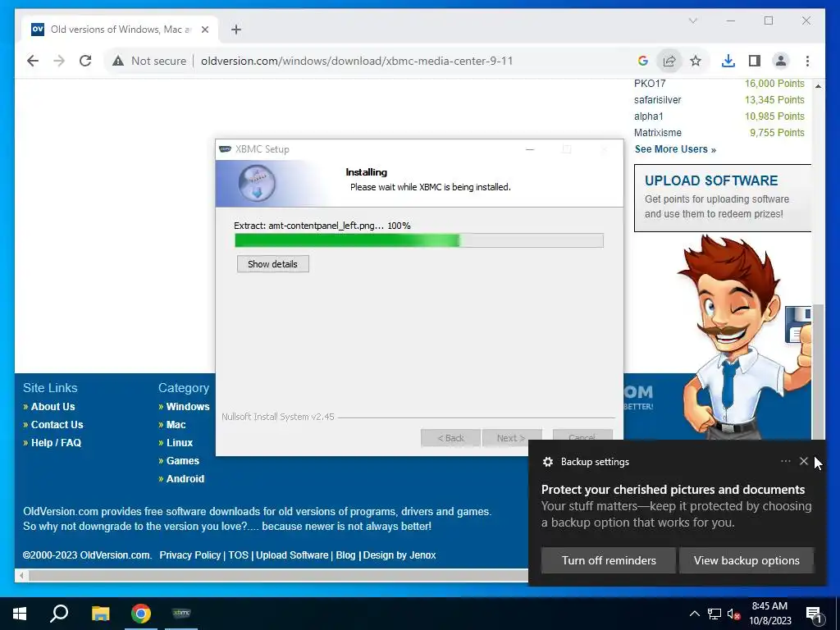This screenshot has width=840, height=630.
Task: Click Chrome's forward navigation arrow
Action: point(59,61)
